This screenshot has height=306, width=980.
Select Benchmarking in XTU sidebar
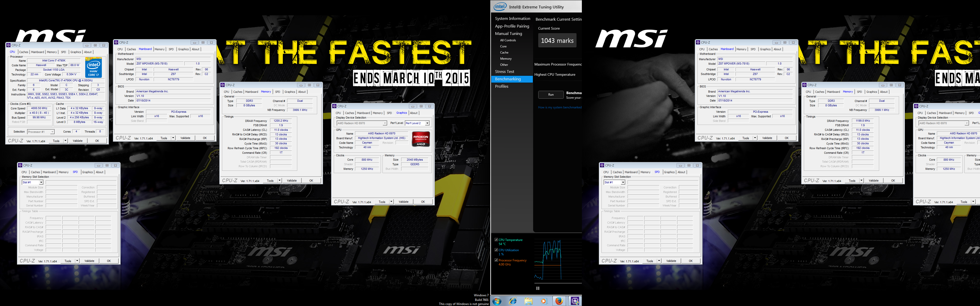tap(512, 79)
